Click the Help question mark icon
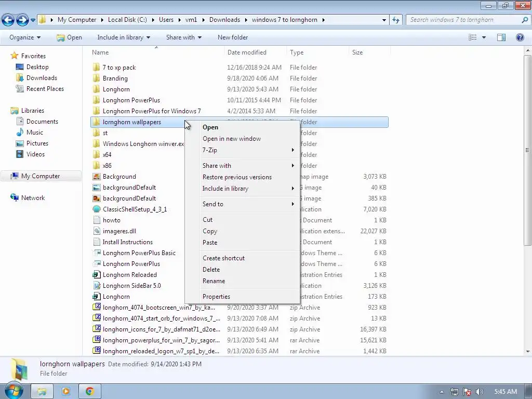The width and height of the screenshot is (532, 399). 520,37
